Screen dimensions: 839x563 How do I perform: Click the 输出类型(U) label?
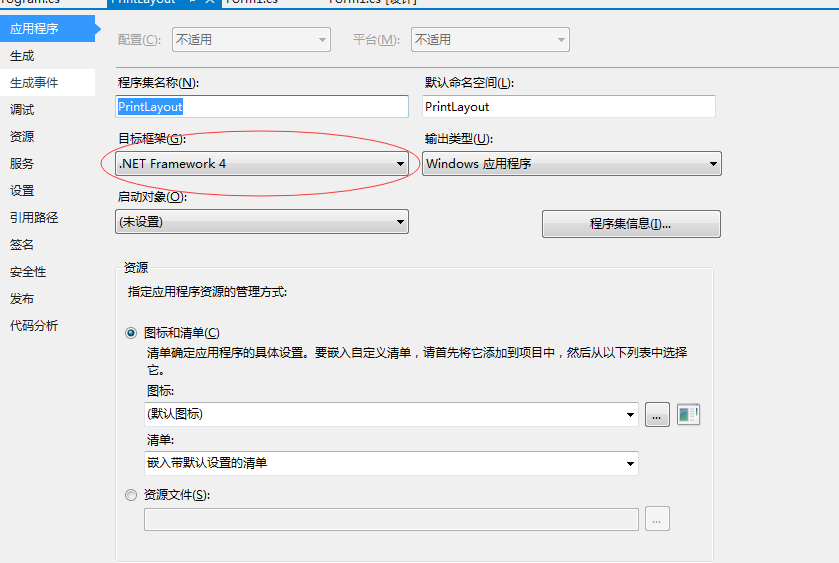(x=459, y=139)
